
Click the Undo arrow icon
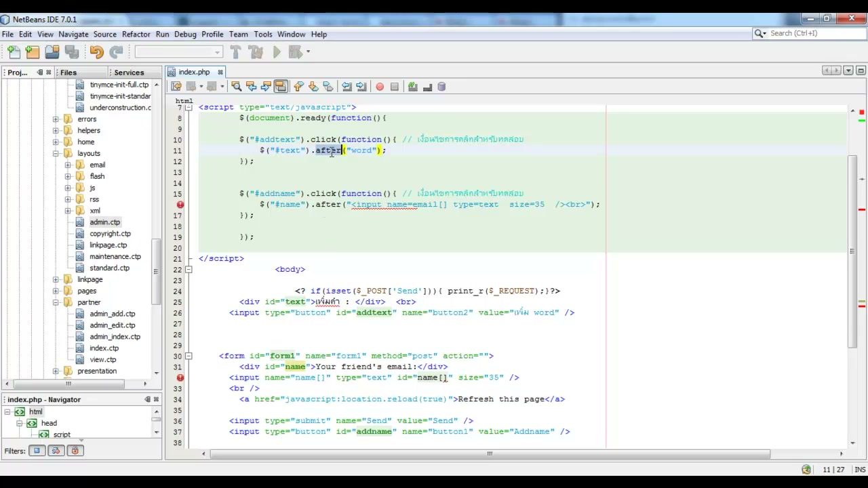point(96,52)
